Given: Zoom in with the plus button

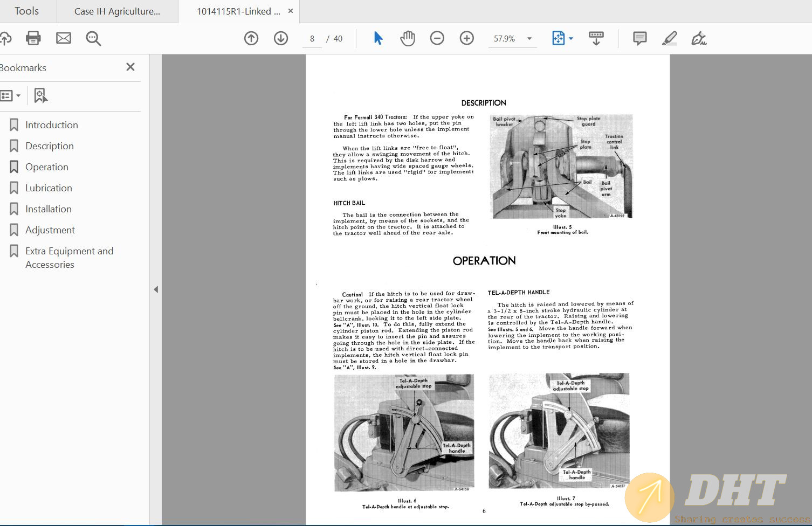Looking at the screenshot, I should (467, 38).
